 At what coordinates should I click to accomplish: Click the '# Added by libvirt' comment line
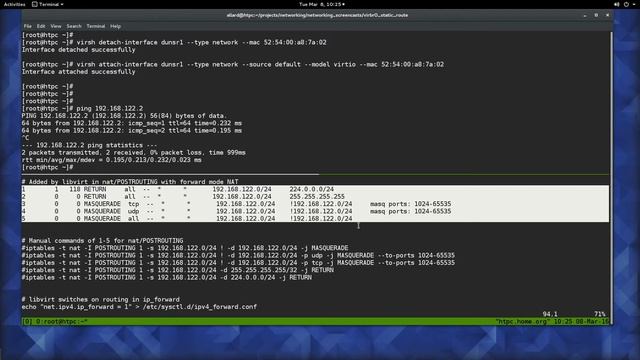point(130,182)
